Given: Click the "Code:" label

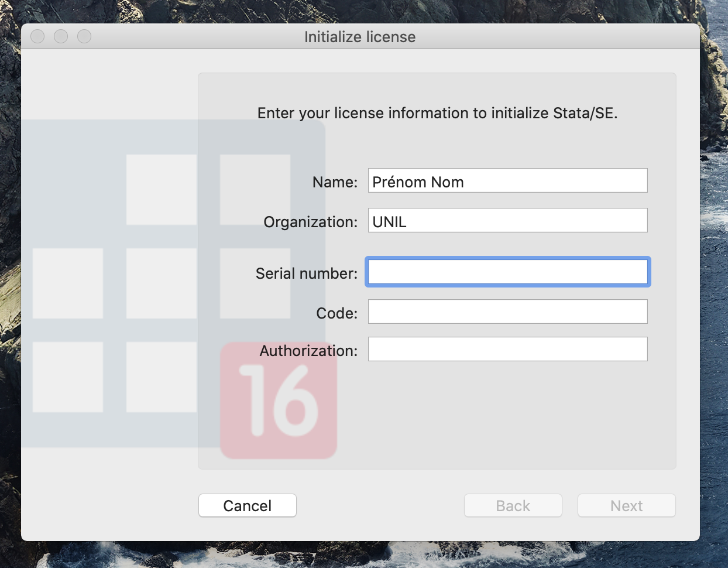Looking at the screenshot, I should click(x=336, y=313).
